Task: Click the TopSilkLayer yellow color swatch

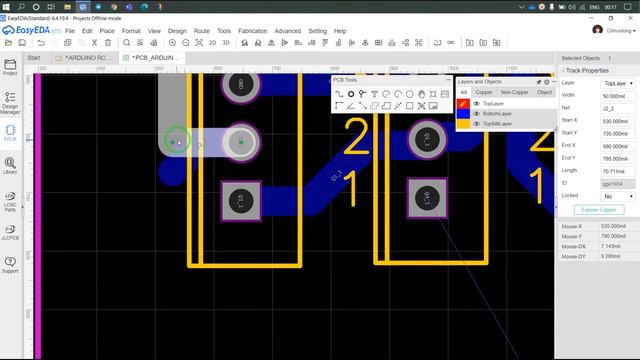Action: click(463, 123)
